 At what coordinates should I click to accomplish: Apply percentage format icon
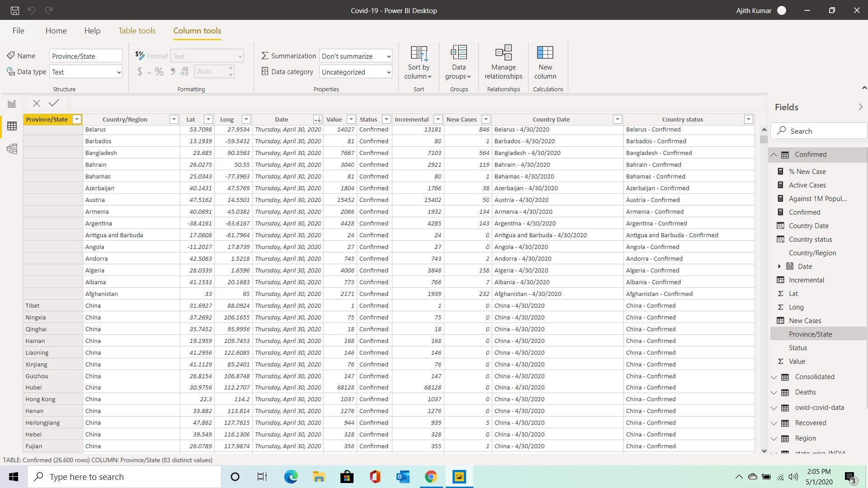coord(159,71)
